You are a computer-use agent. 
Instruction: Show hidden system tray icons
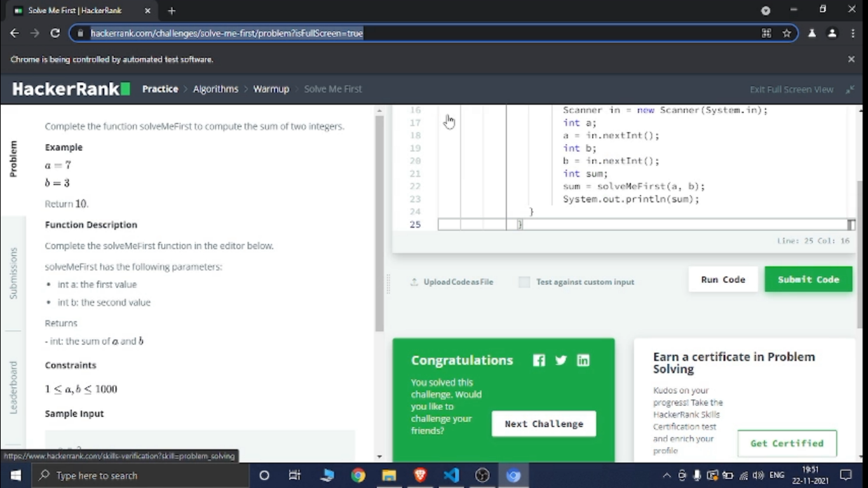(666, 475)
